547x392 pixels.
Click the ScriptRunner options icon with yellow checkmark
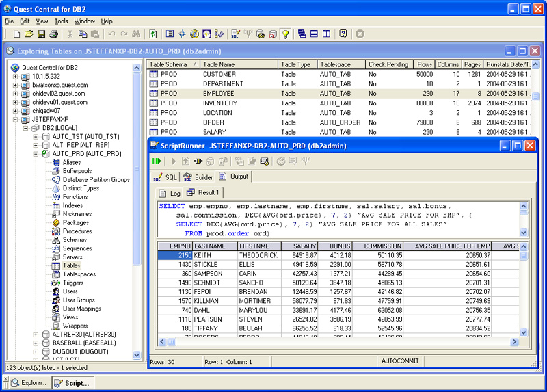(265, 161)
